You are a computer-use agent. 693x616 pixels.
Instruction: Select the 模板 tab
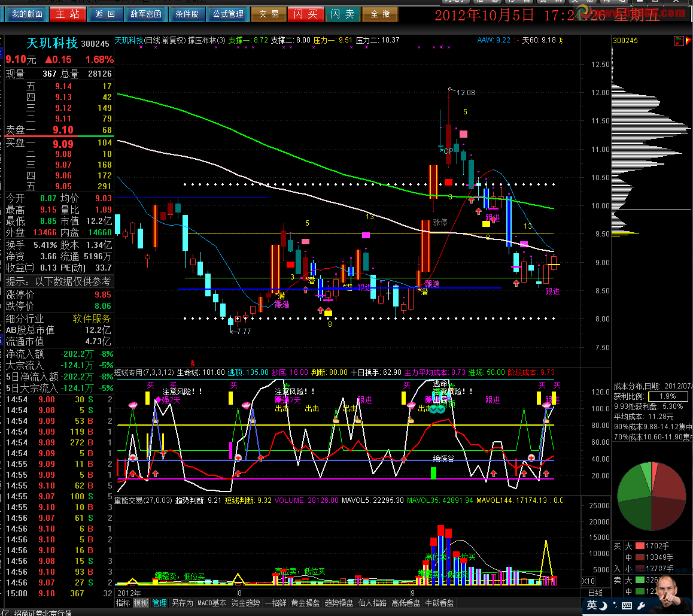click(141, 603)
